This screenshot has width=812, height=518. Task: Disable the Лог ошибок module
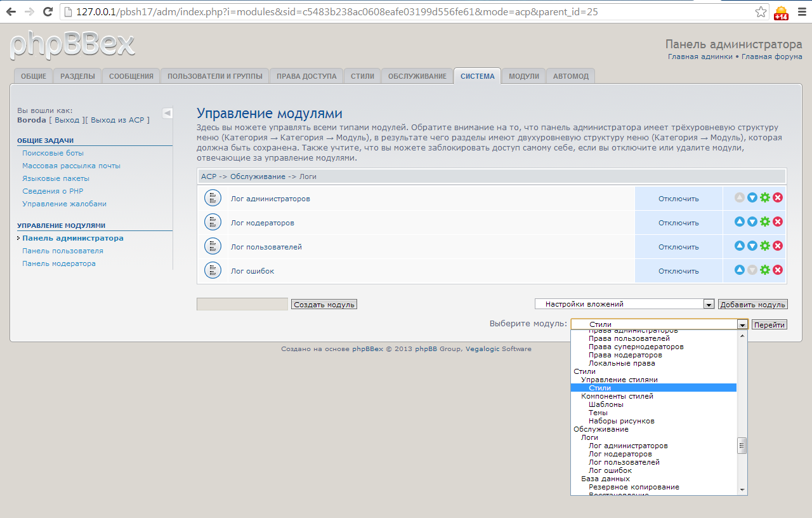(x=678, y=271)
